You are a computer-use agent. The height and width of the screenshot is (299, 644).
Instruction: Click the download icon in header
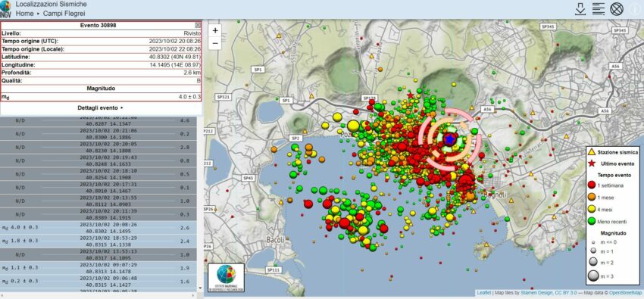coord(580,9)
